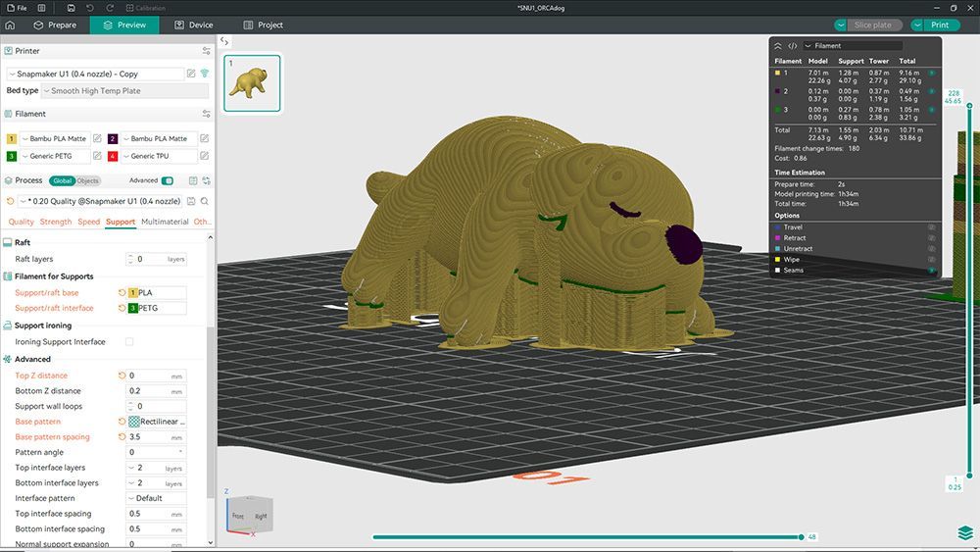The height and width of the screenshot is (552, 980).
Task: Click the save project icon in title bar
Action: coord(71,8)
